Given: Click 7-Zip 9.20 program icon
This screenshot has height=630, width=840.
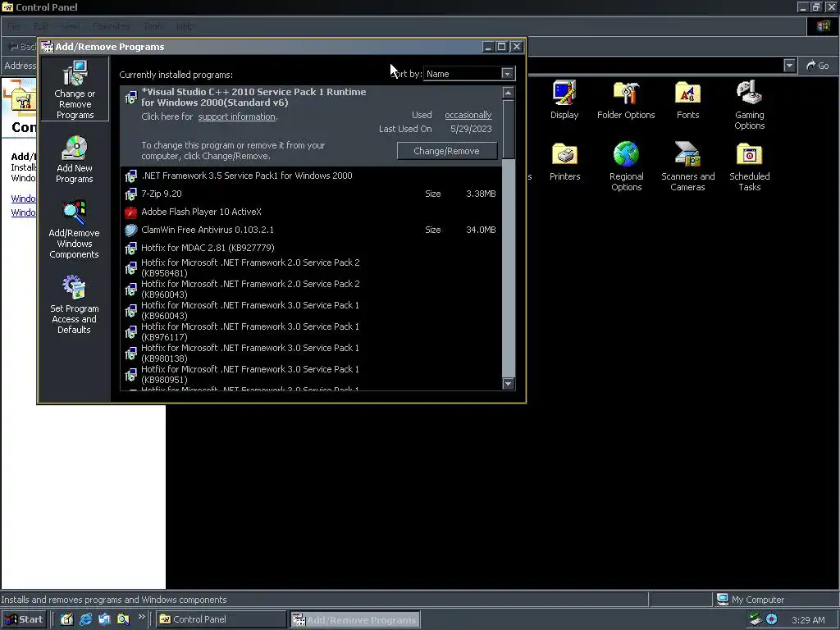Looking at the screenshot, I should click(x=130, y=194).
